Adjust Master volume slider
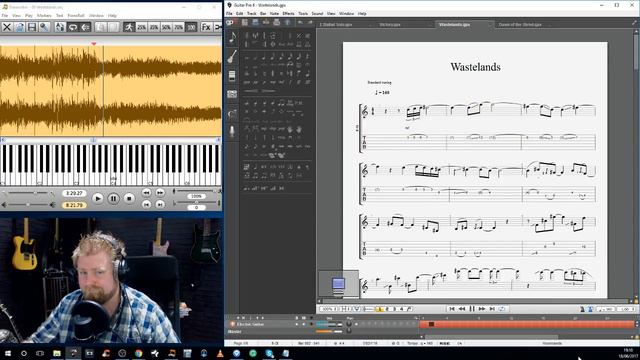This screenshot has width=640, height=360. (329, 331)
